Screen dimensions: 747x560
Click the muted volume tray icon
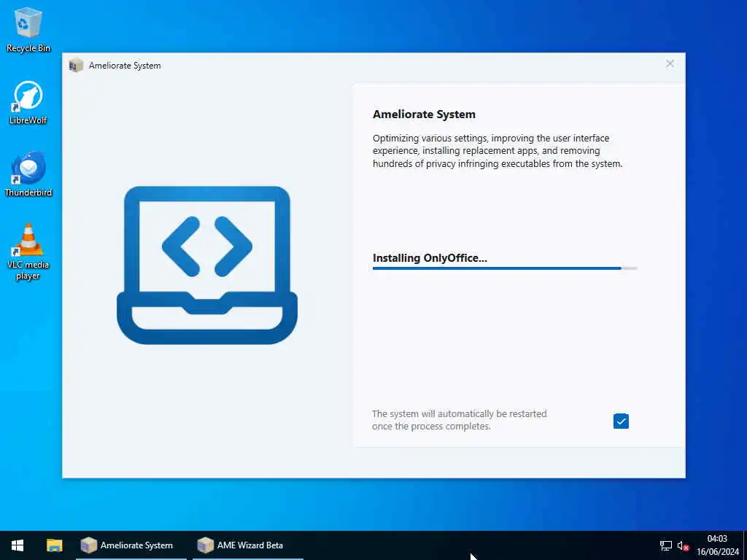(683, 545)
